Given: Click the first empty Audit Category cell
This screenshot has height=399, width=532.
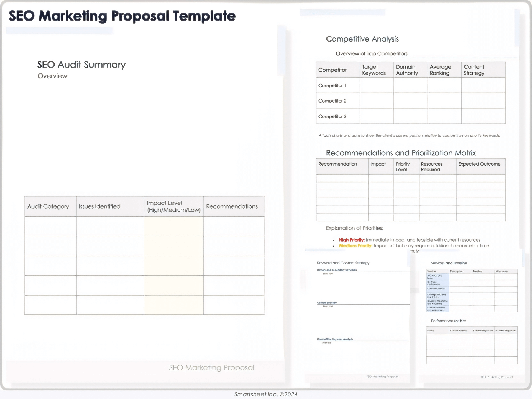Looking at the screenshot, I should click(x=50, y=226).
